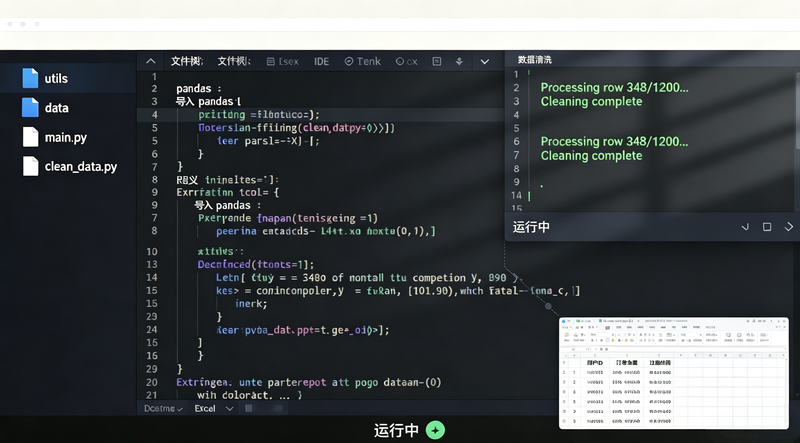Screen dimensions: 800x443
Task: Click the Tenk circle icon in toolbar
Action: pos(349,61)
